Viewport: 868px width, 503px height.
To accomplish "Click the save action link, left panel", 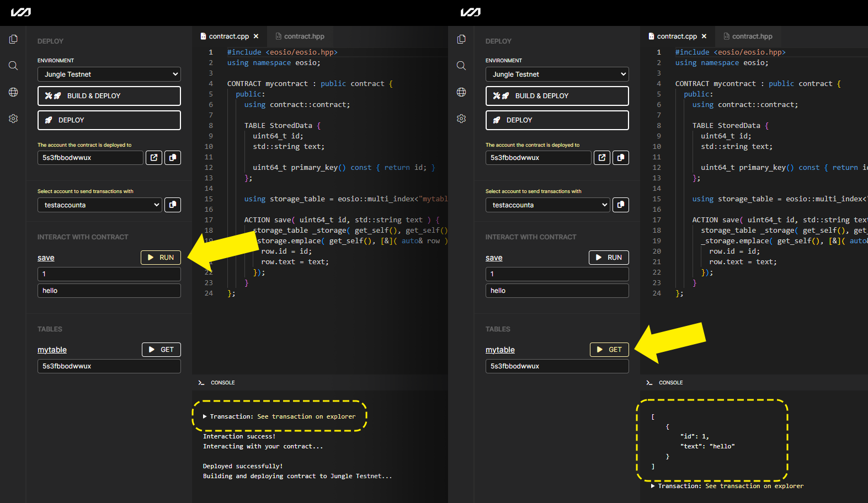I will point(46,258).
